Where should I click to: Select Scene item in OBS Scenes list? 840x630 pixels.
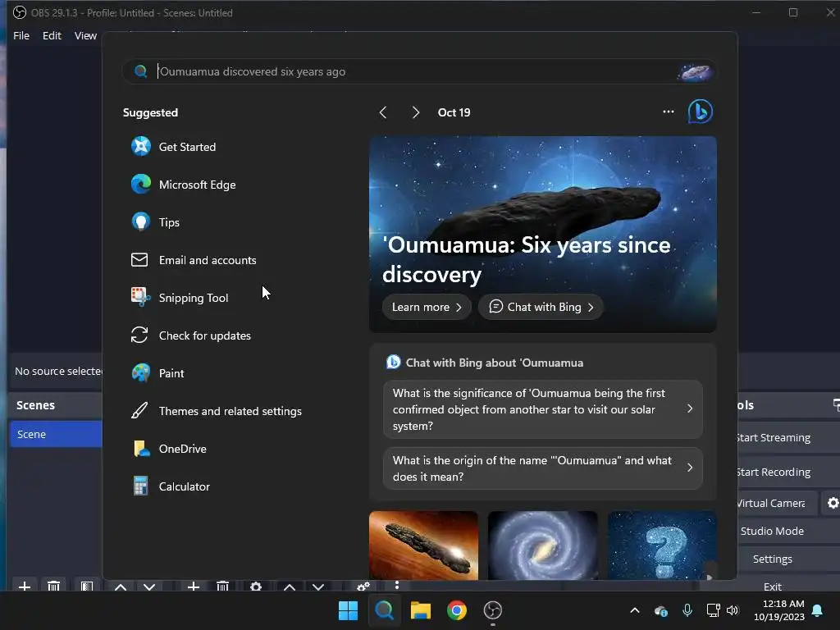[56, 434]
